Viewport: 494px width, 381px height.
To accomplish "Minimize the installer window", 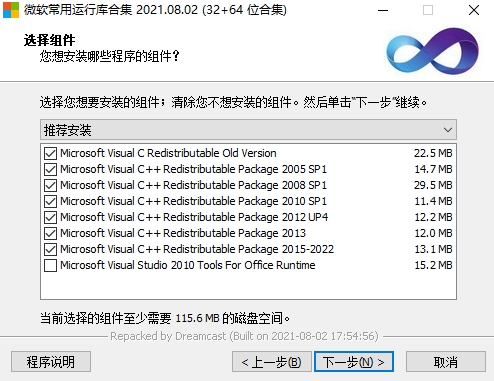I will 383,10.
